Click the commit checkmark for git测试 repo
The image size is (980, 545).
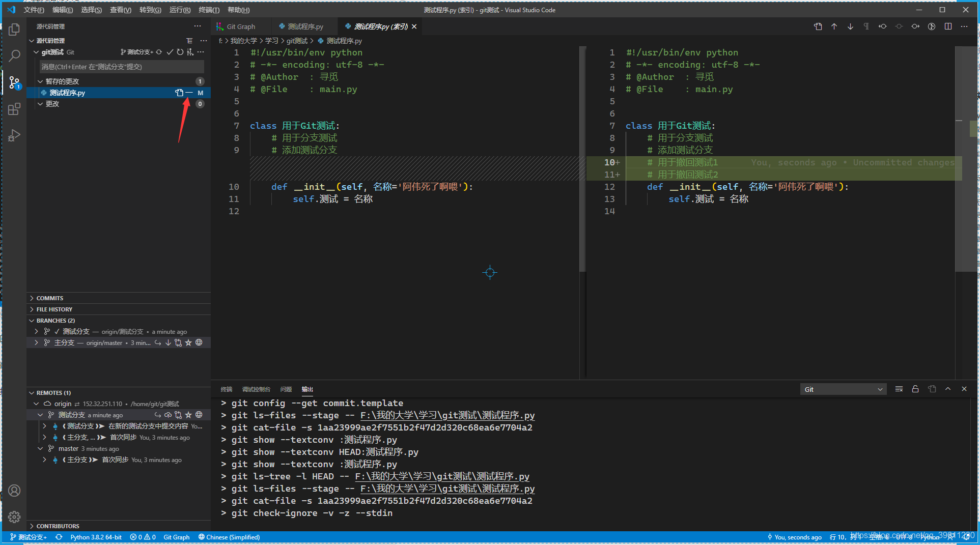pos(170,52)
